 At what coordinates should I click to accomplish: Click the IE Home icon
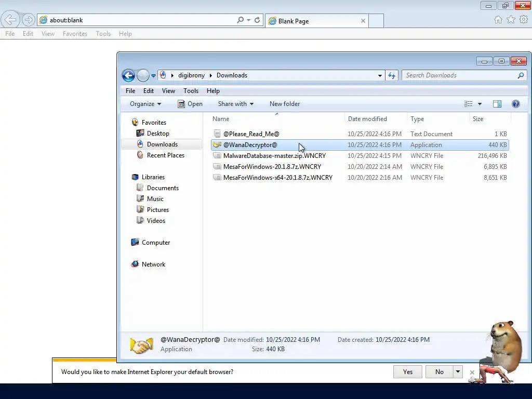pyautogui.click(x=498, y=20)
